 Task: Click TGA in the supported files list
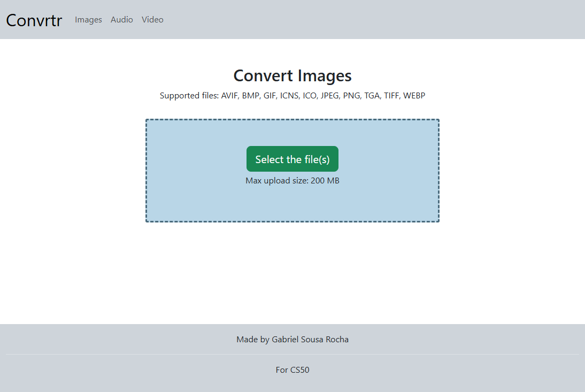coord(372,96)
